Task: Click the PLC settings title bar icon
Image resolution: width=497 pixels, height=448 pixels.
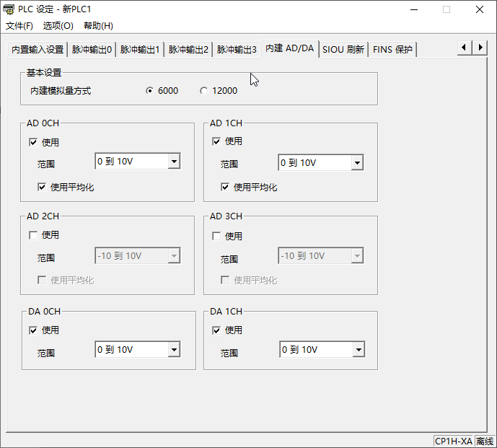Action: pos(9,9)
